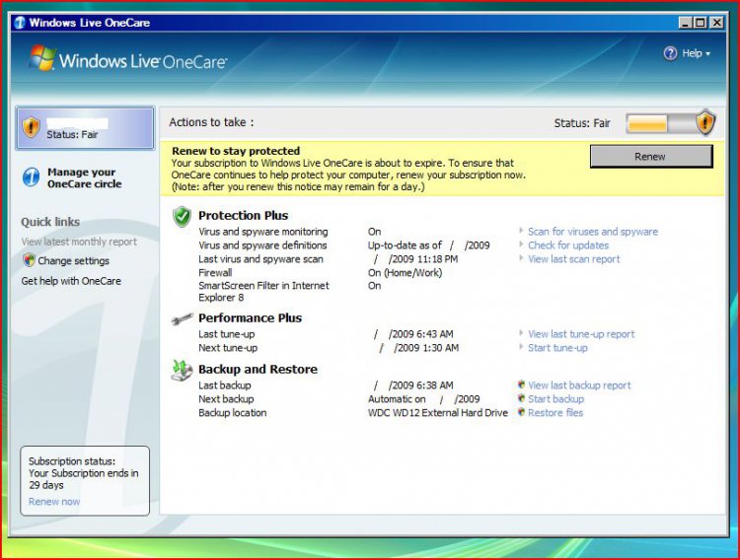740x560 pixels.
Task: Click the warning shield beside status bar
Action: (x=705, y=121)
